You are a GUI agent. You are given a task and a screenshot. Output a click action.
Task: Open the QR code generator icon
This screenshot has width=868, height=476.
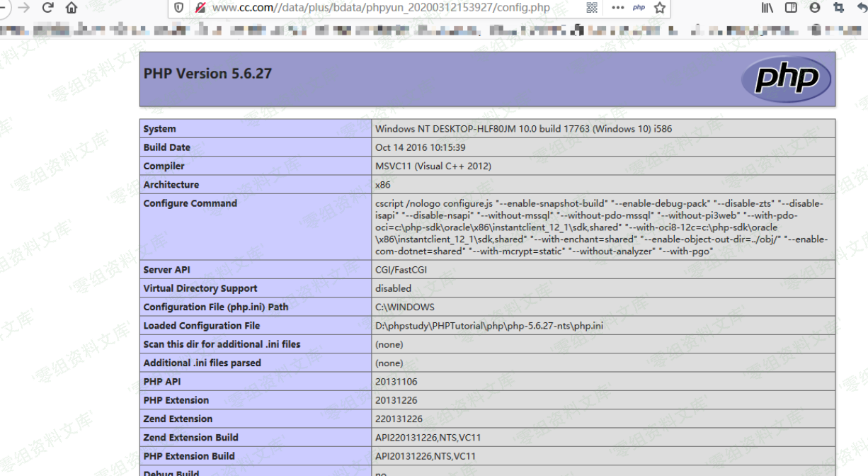592,8
